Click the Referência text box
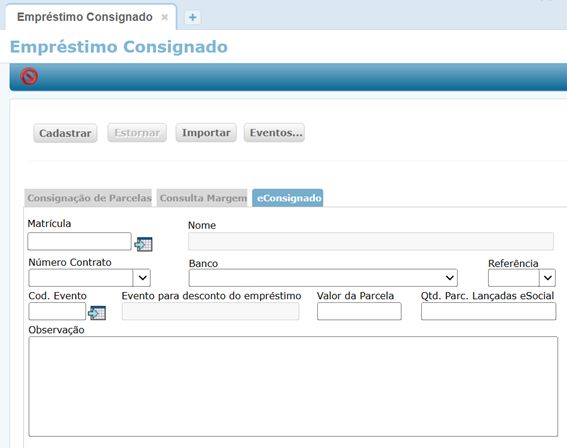 (513, 278)
